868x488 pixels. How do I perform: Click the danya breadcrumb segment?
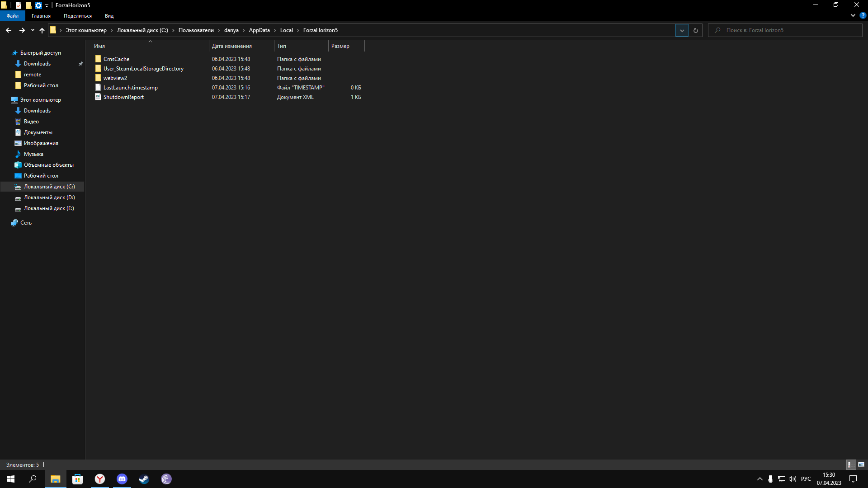tap(231, 30)
